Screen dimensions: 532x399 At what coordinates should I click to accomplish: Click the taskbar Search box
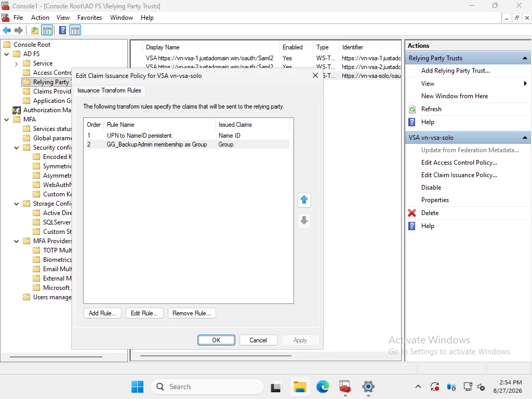(207, 387)
